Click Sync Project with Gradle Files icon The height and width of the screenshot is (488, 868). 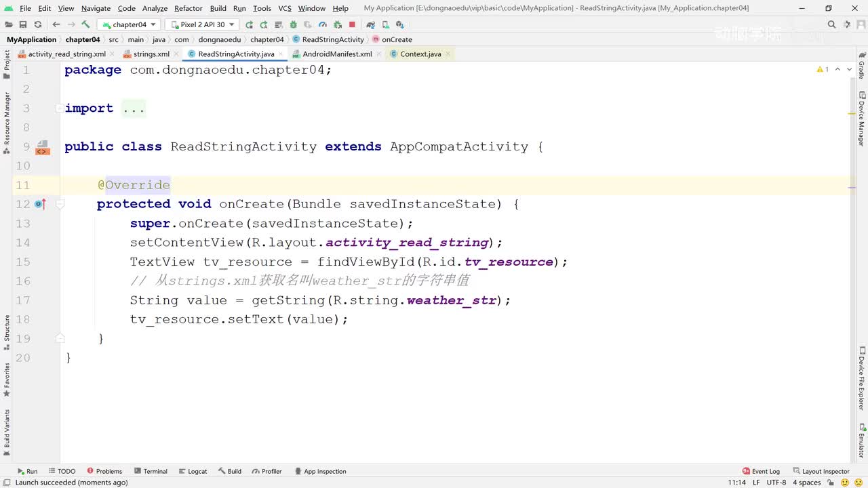pos(370,24)
